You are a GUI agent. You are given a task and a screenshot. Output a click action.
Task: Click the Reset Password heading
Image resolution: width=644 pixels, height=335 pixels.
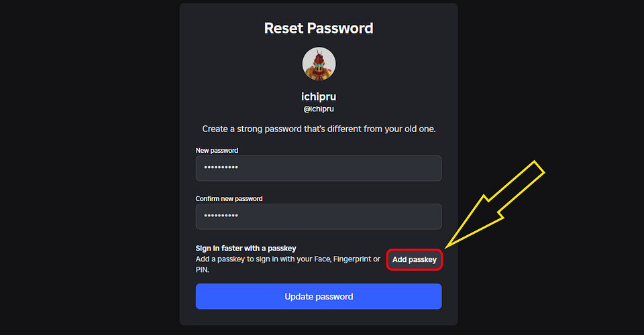pos(319,28)
